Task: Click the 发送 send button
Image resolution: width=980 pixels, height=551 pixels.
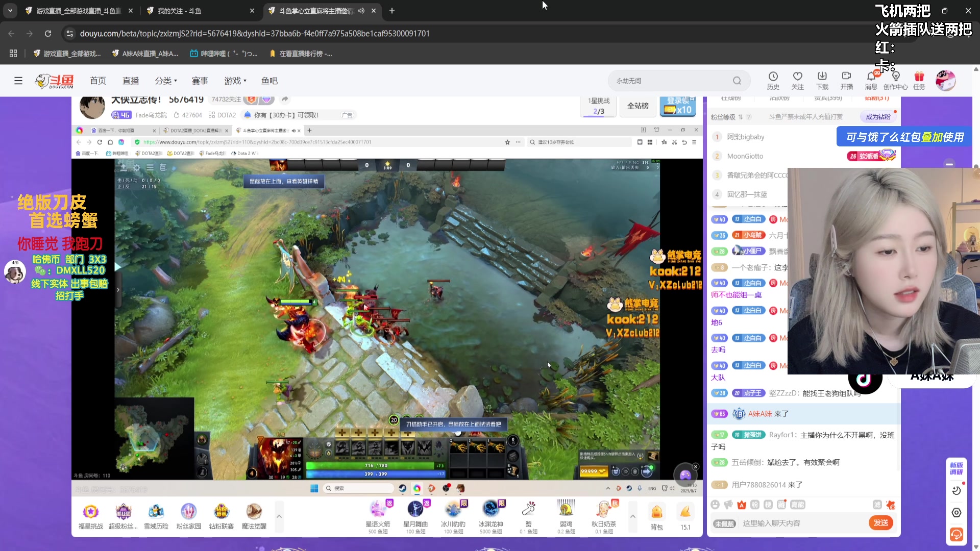Action: pos(881,523)
